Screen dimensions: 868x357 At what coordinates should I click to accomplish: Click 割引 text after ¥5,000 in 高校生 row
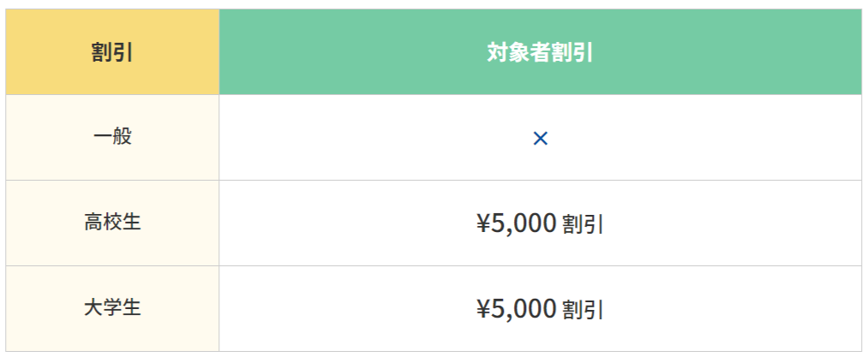pos(583,224)
